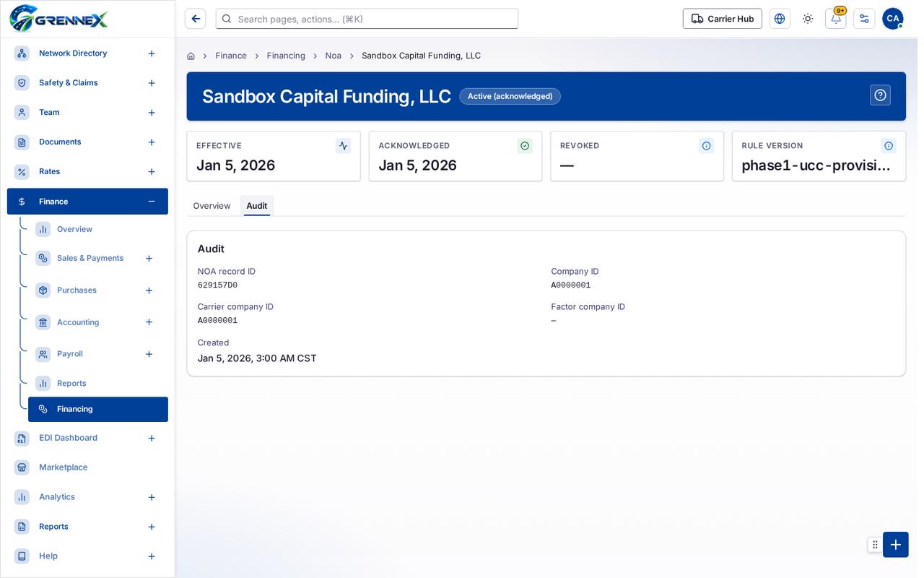Viewport: 924px width, 578px height.
Task: Switch to the Overview tab
Action: coord(212,206)
